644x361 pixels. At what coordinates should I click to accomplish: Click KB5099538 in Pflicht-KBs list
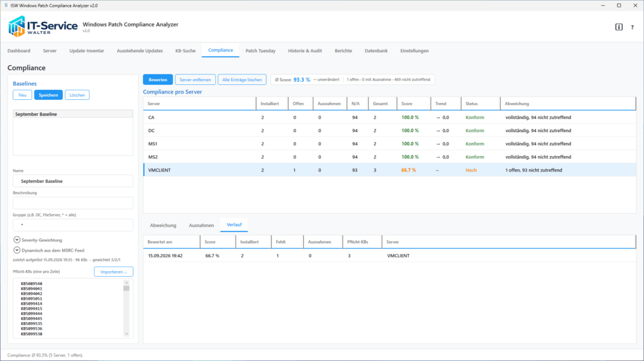click(31, 334)
